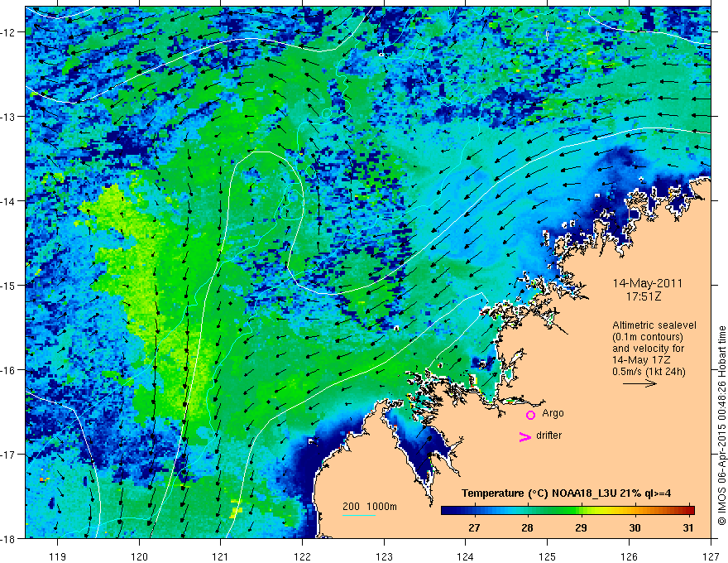Click longitude axis label 126

coord(629,556)
